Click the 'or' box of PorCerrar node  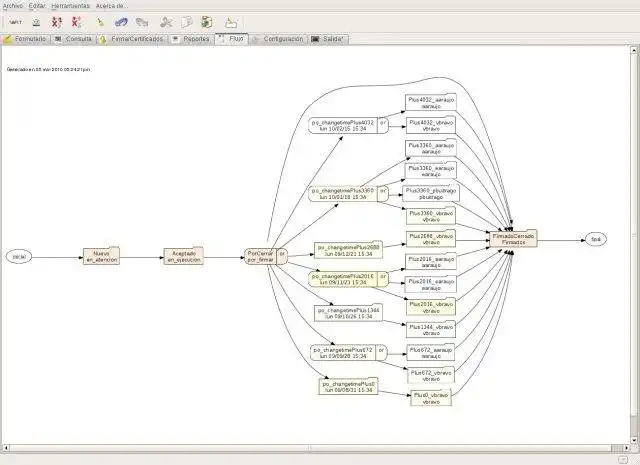(x=282, y=256)
